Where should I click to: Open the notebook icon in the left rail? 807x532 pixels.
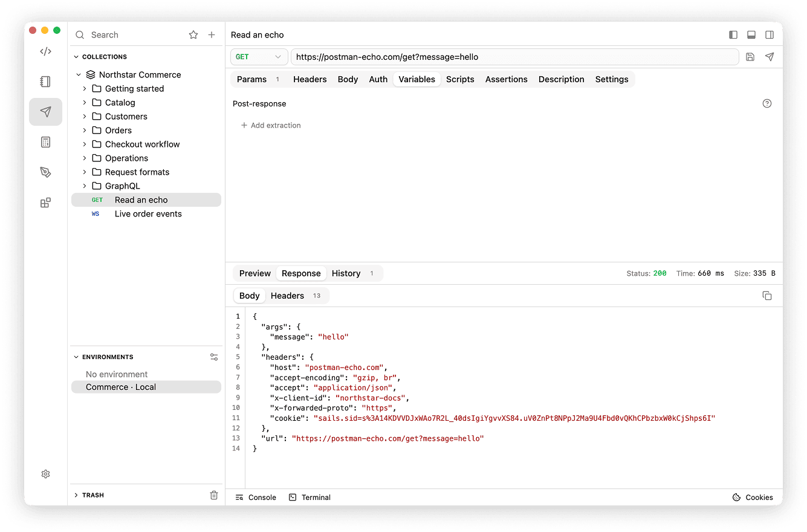click(x=45, y=82)
